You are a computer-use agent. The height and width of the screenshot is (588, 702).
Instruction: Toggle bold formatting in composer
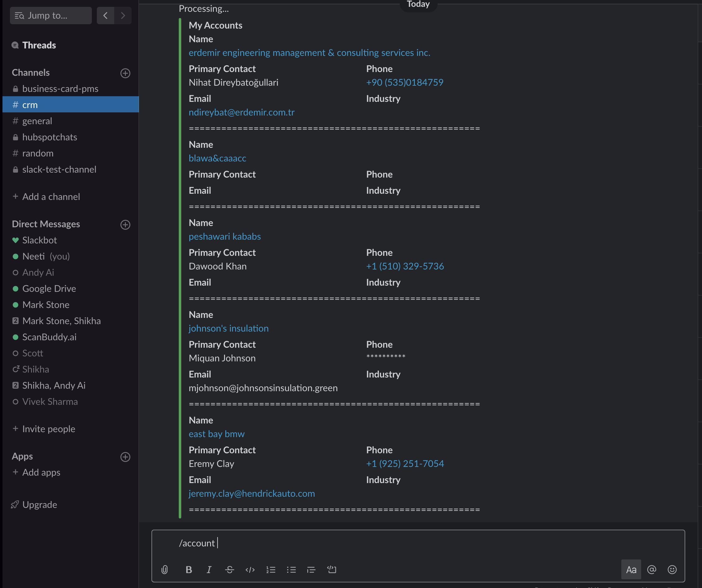(189, 570)
